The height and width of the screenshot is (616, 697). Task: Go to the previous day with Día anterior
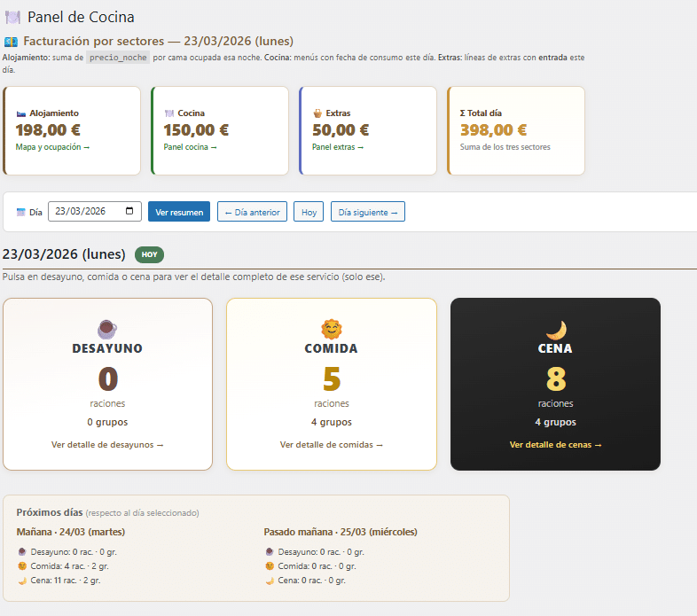252,212
